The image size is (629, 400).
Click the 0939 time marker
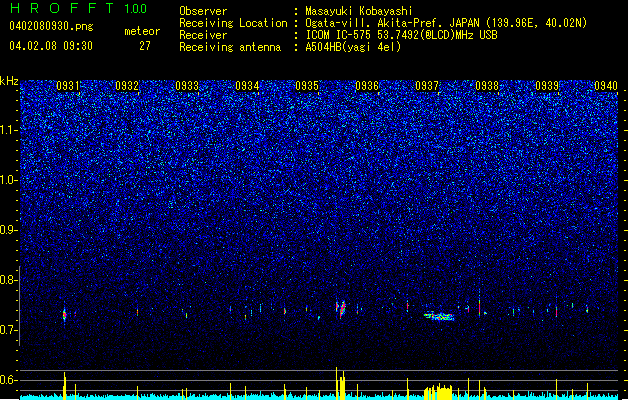[547, 86]
